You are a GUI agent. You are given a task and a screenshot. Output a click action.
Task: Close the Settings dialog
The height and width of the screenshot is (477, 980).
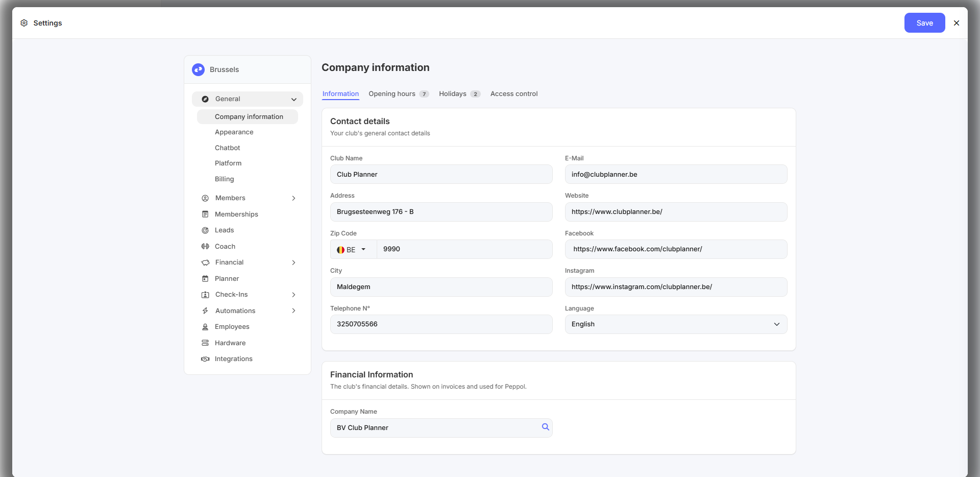click(957, 23)
